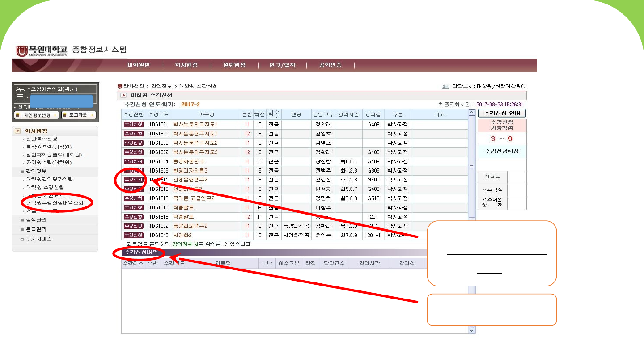Click course list scrollbar up arrow
The image size is (644, 362).
(471, 113)
